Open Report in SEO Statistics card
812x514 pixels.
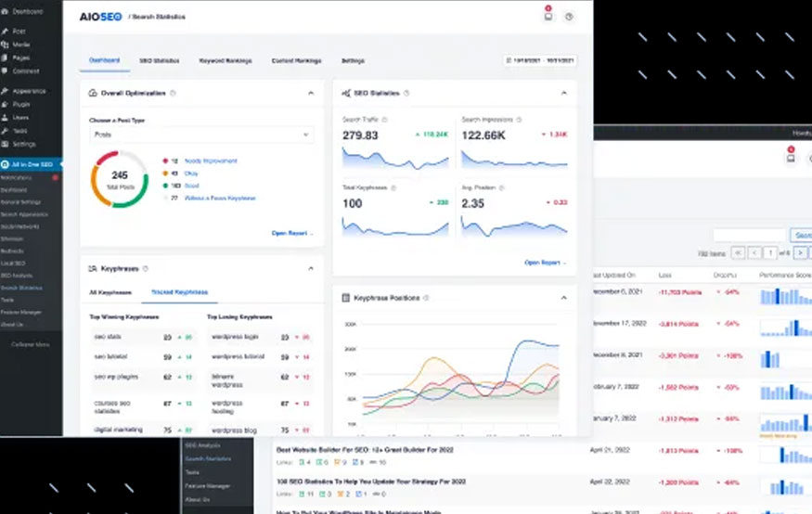[546, 263]
